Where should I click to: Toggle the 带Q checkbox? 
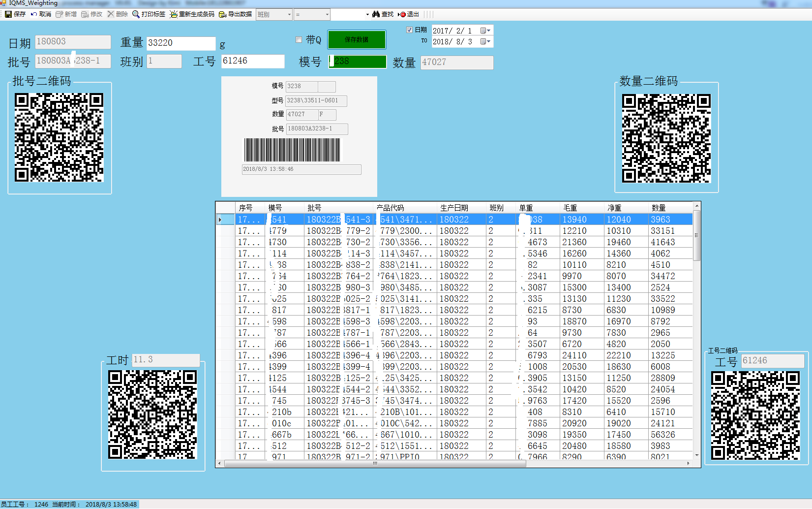(x=299, y=40)
